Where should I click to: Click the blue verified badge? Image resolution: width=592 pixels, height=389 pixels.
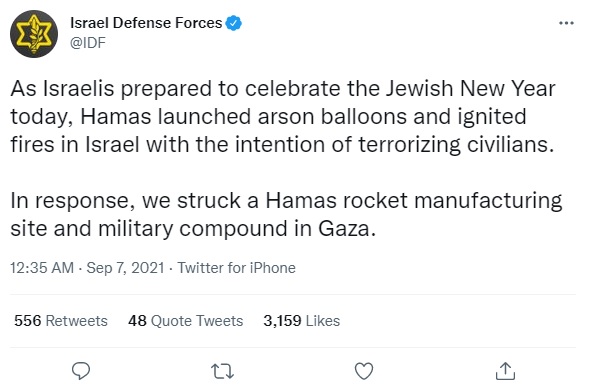pos(233,23)
